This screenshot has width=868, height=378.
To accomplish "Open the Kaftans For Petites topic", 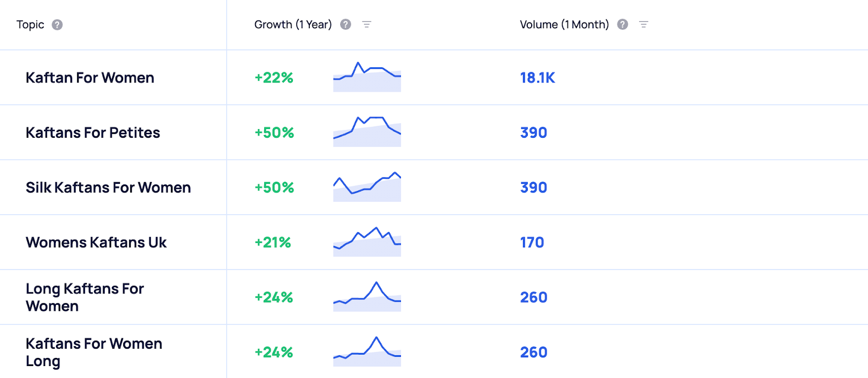I will click(93, 132).
